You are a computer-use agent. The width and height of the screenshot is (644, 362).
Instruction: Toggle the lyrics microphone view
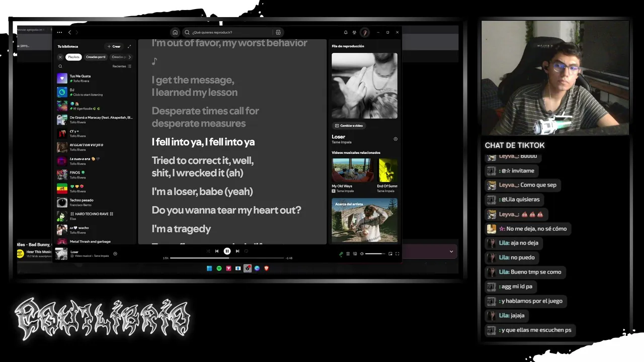pyautogui.click(x=341, y=254)
